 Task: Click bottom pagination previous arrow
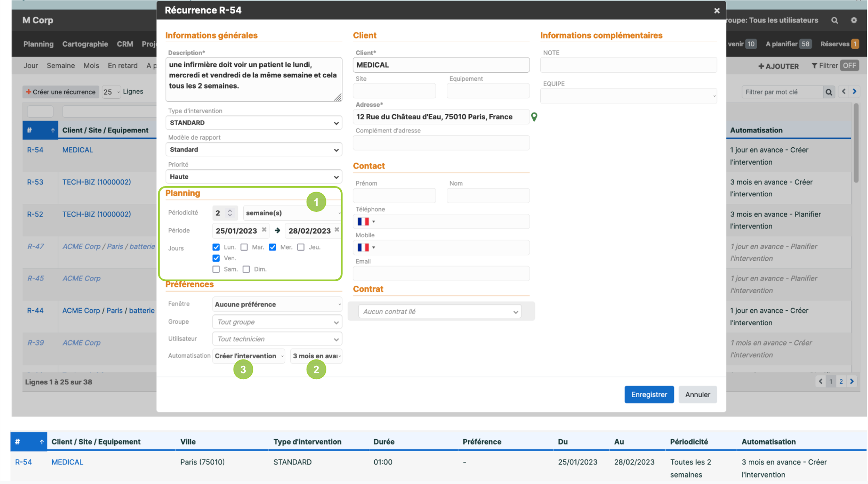(x=820, y=381)
